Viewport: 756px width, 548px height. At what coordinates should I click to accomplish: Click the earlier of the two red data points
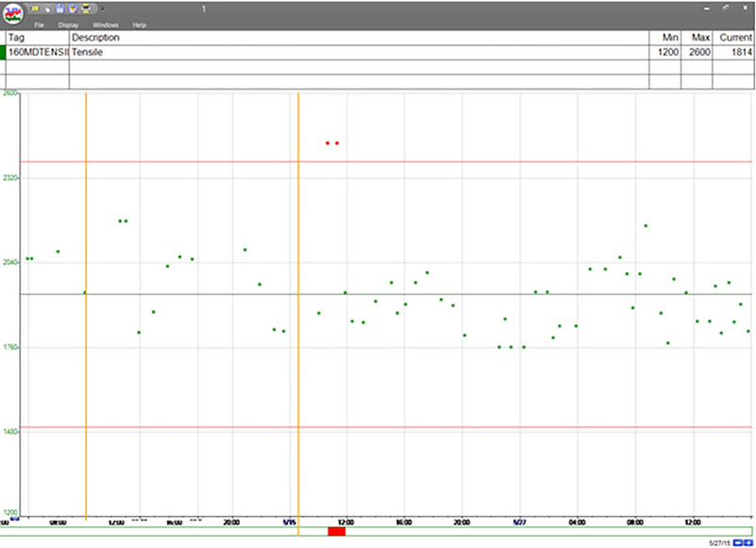[x=328, y=144]
